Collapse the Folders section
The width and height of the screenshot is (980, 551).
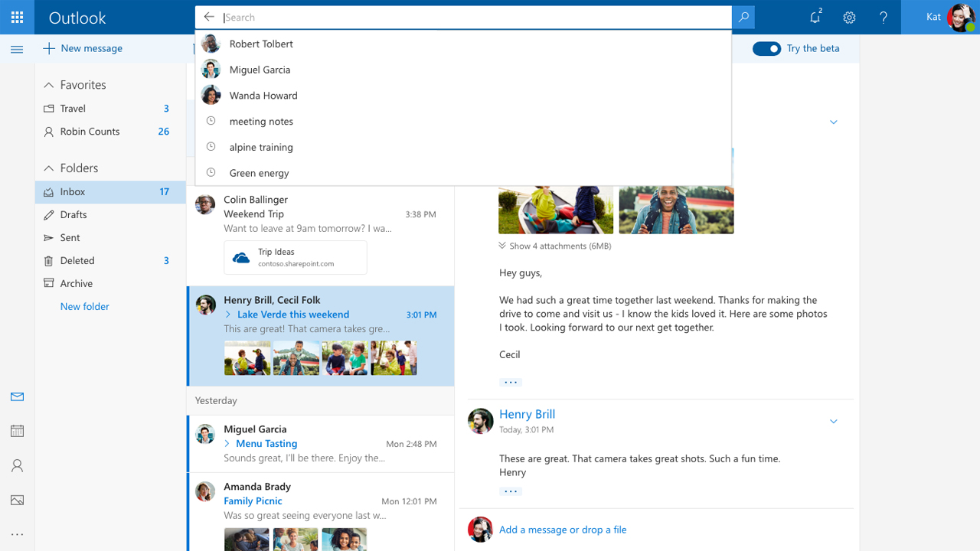[47, 168]
